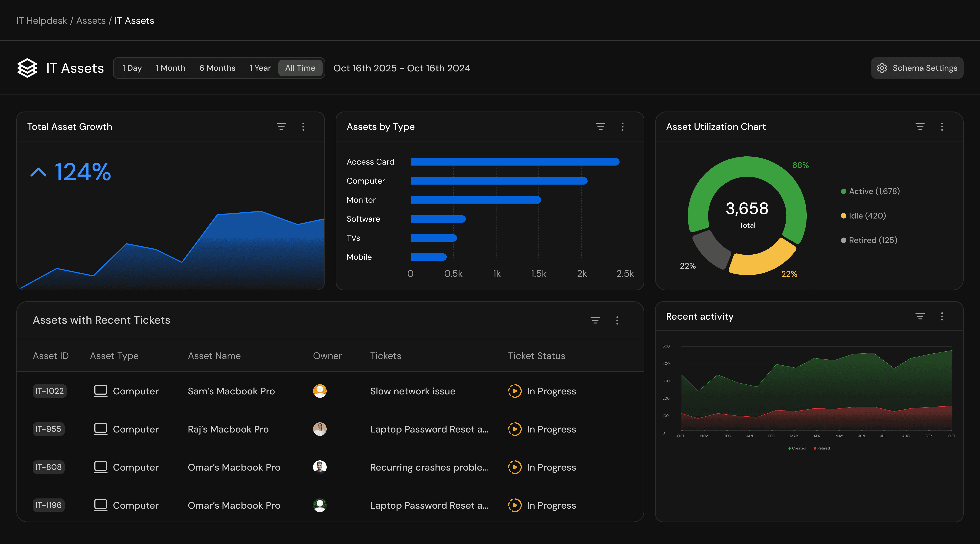Click owner avatar for Raj's Macbook Pro
Screen dimensions: 980x544
pos(320,429)
